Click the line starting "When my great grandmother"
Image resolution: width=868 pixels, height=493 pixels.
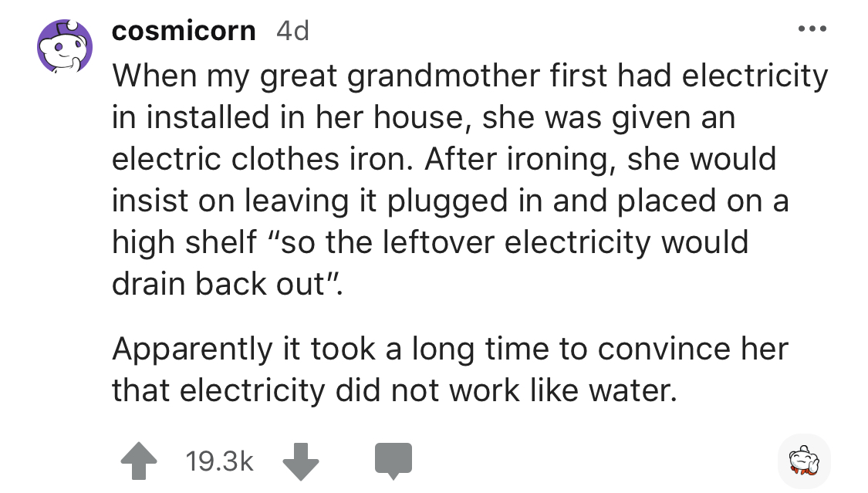pyautogui.click(x=470, y=76)
